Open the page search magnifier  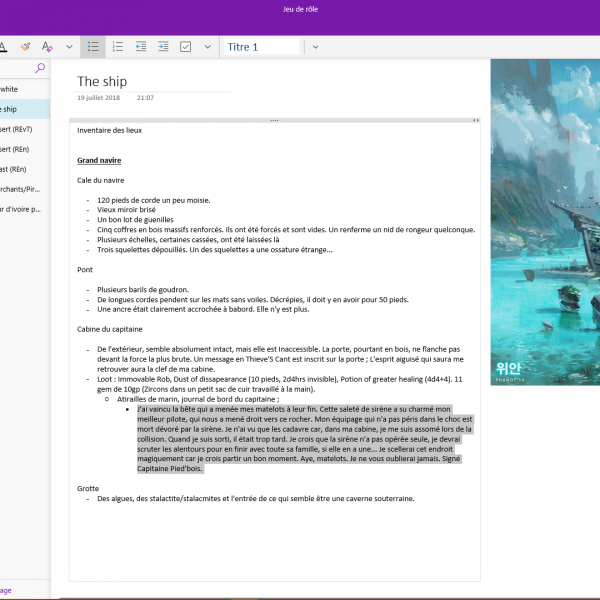click(40, 68)
